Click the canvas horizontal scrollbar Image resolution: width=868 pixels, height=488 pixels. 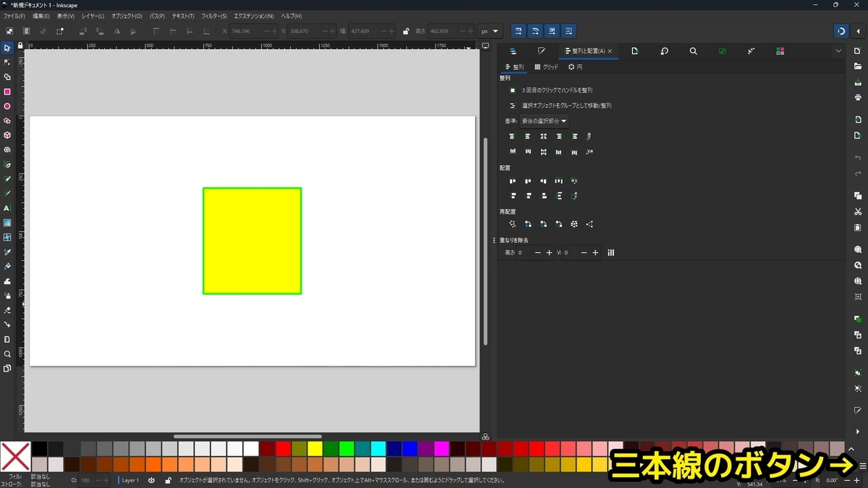(x=247, y=437)
